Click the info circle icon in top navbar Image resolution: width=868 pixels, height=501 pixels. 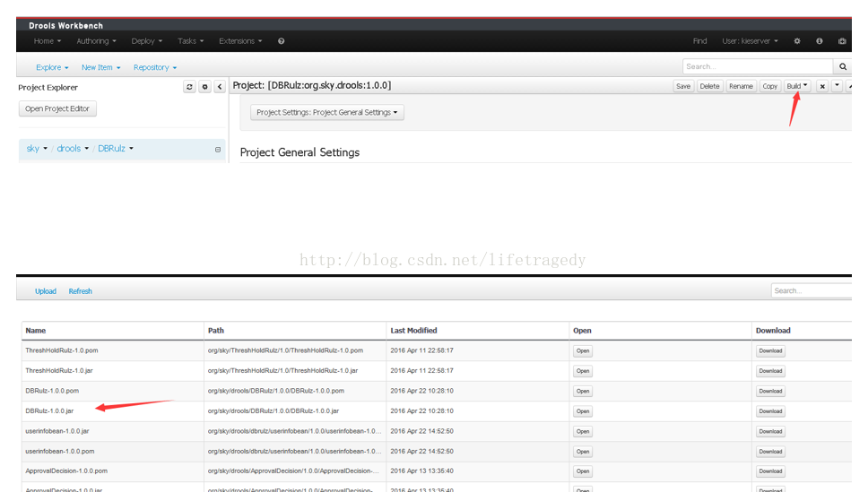(820, 41)
